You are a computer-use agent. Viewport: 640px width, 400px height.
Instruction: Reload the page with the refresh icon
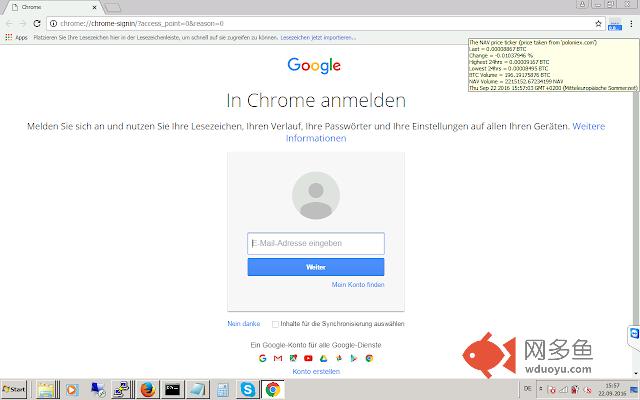(x=37, y=24)
